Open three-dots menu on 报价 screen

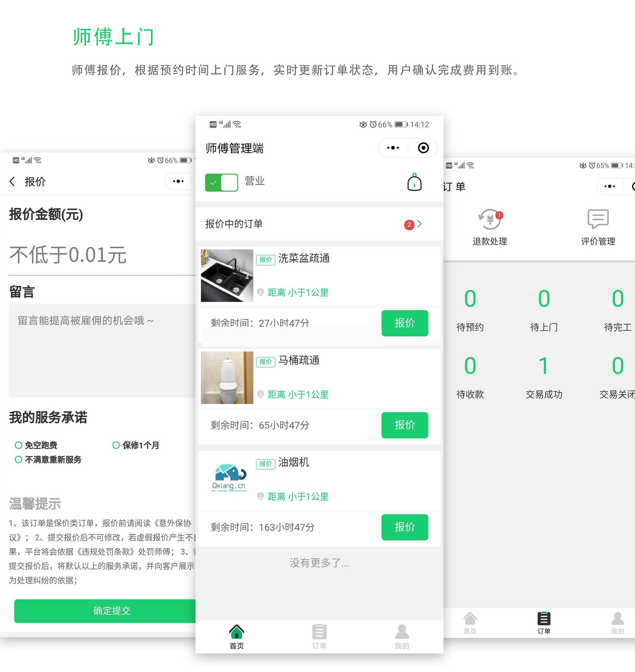(x=178, y=182)
